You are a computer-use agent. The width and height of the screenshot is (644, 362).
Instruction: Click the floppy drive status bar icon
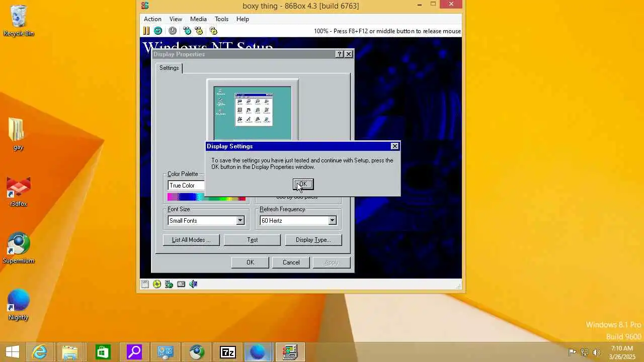point(145,284)
